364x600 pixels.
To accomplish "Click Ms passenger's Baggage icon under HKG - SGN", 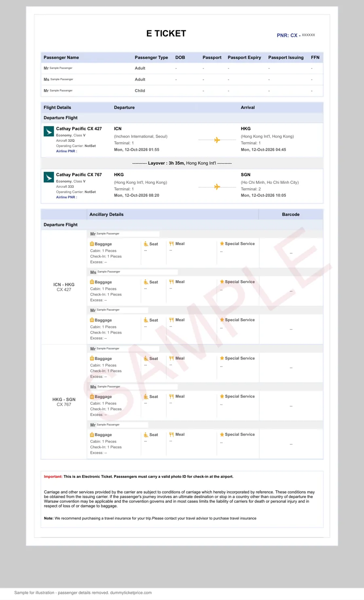I will 92,396.
